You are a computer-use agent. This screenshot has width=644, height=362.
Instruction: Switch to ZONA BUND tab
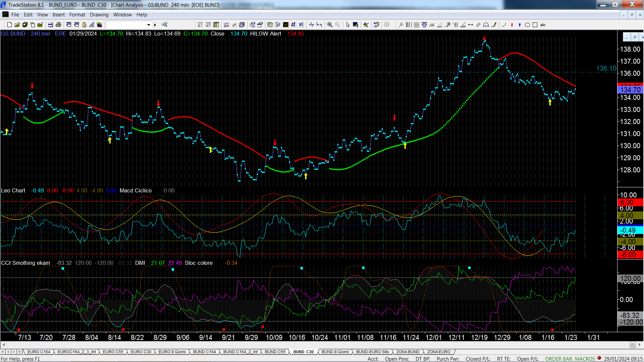pyautogui.click(x=408, y=352)
